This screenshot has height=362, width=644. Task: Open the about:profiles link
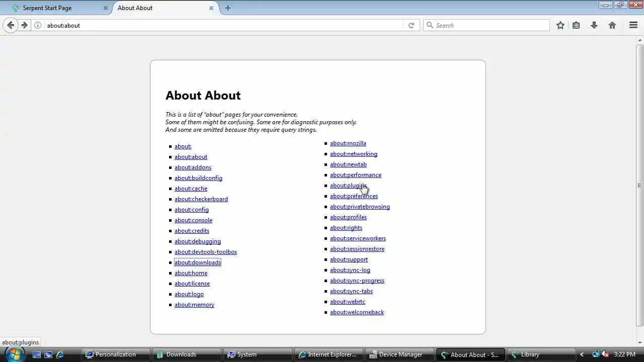(x=348, y=217)
